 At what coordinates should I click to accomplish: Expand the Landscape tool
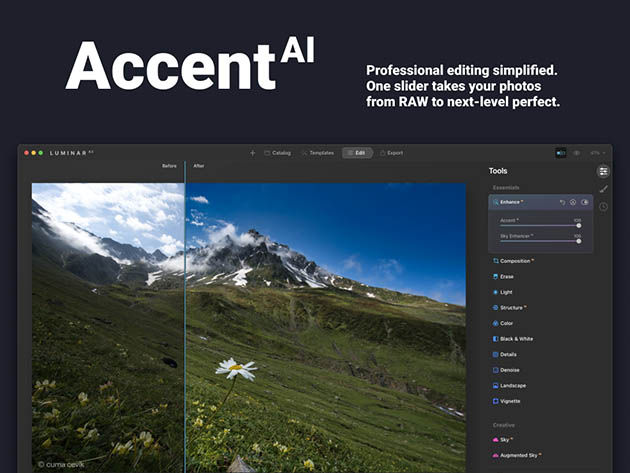point(514,385)
